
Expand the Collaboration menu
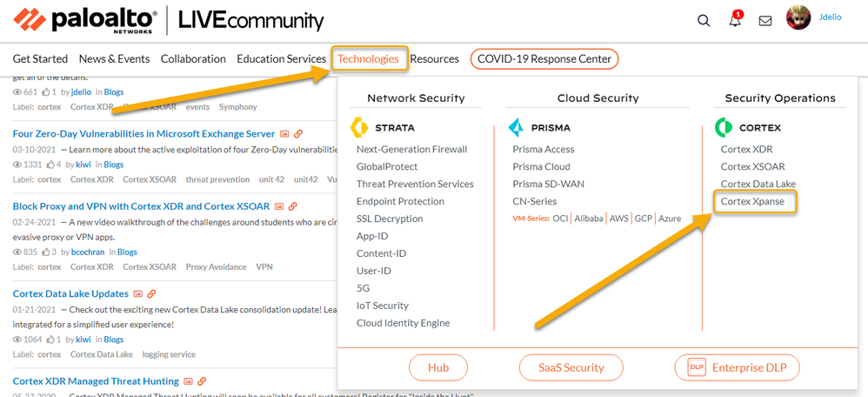(193, 59)
